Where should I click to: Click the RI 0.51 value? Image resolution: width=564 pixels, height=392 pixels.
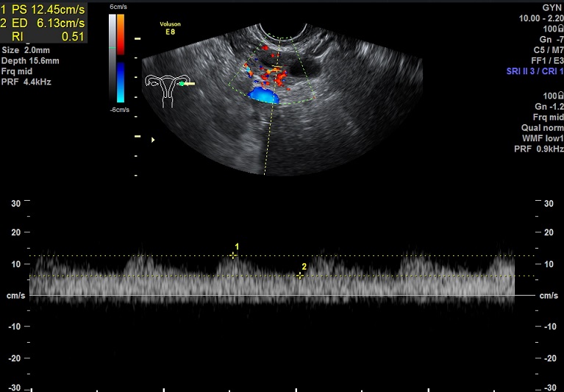click(x=44, y=35)
